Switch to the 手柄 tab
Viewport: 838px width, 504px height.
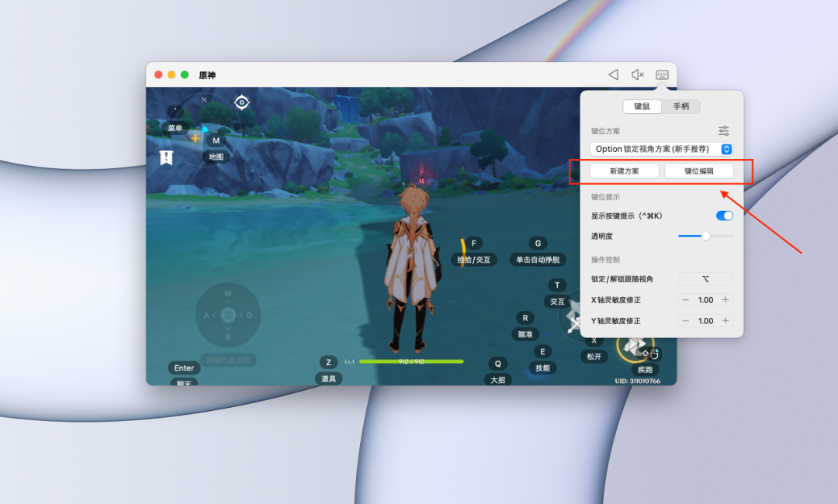681,106
